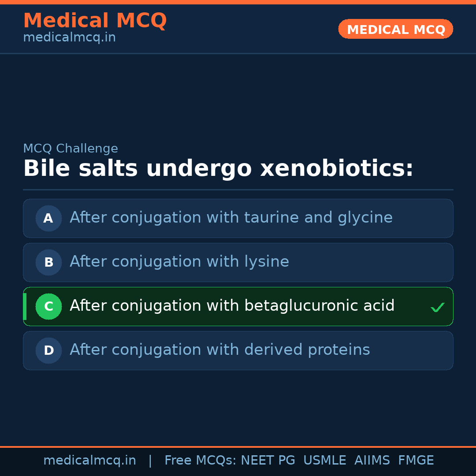Click the USMLE footer label

[x=324, y=461]
